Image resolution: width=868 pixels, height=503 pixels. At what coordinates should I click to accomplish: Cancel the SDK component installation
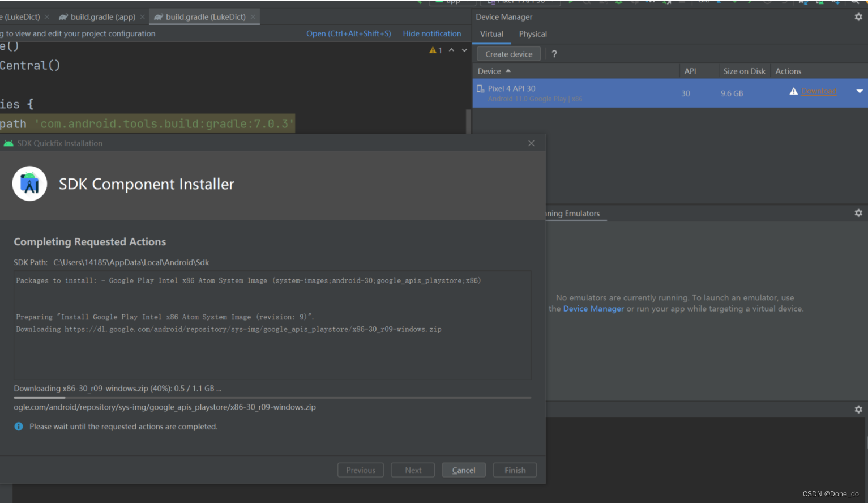[464, 470]
